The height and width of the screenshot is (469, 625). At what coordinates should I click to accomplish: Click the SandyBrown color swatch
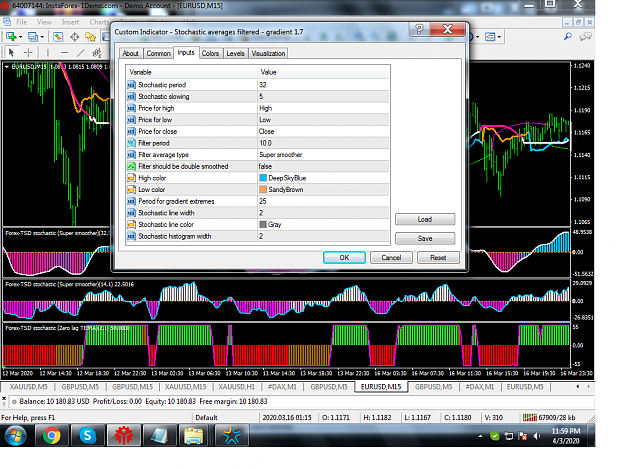263,189
